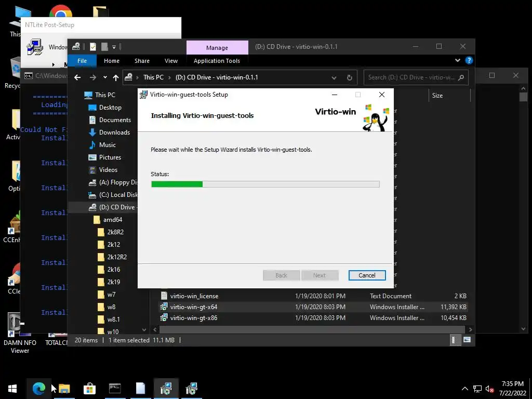Viewport: 532px width, 399px height.
Task: Select the virtio-win-gt-x64 installer file
Action: (193, 307)
